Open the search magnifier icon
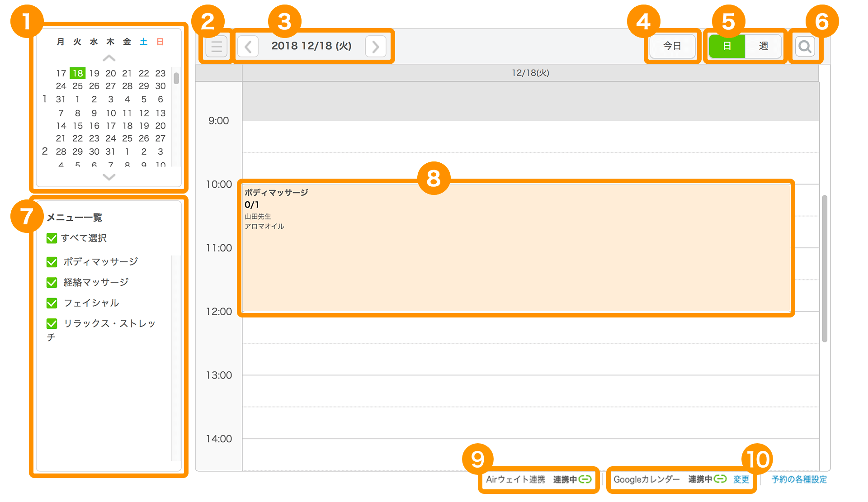The image size is (868, 502). (805, 46)
